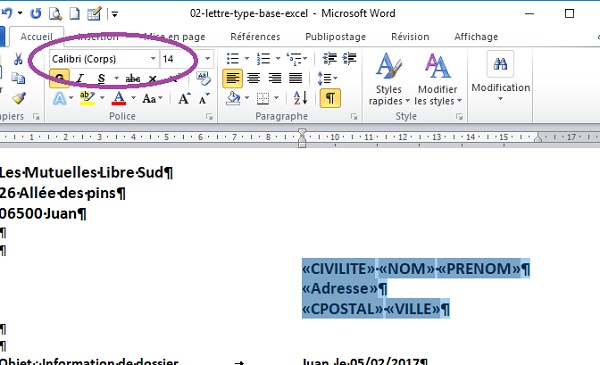The image size is (600, 365).
Task: Click the «Adresse» merge field
Action: [340, 288]
